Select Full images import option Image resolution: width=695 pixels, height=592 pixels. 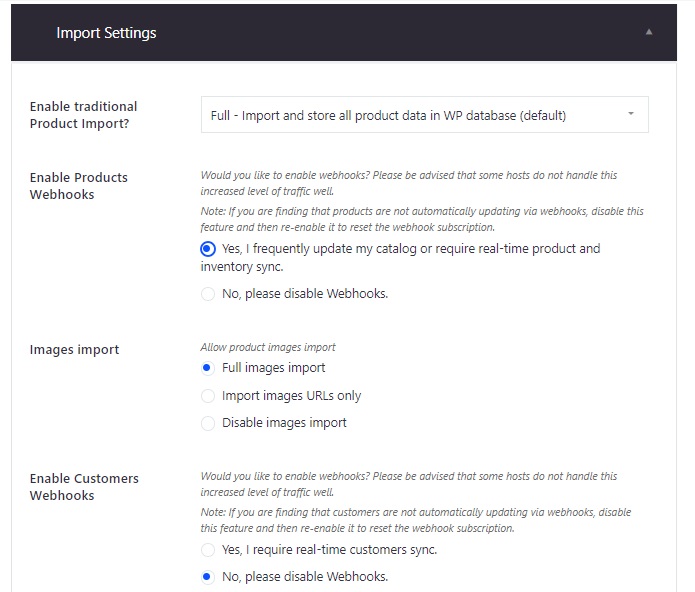[x=208, y=368]
